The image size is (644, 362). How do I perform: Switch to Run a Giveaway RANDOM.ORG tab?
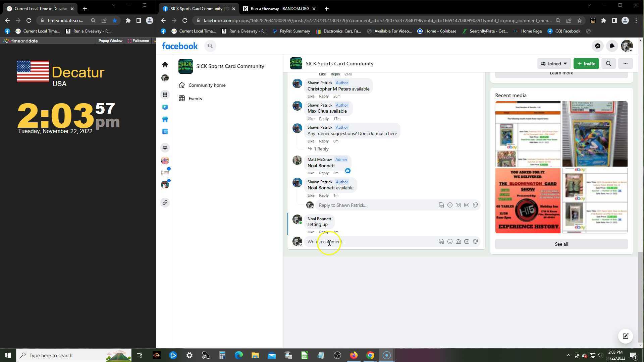point(279,9)
